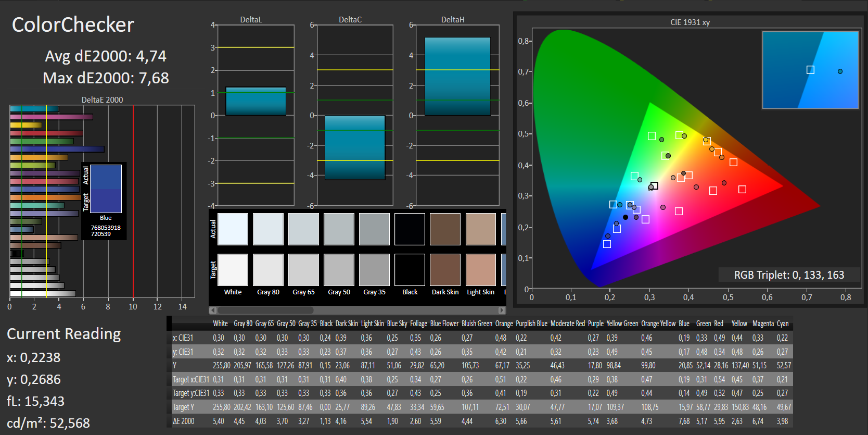Select the Target Gray 50 swatch

point(339,270)
